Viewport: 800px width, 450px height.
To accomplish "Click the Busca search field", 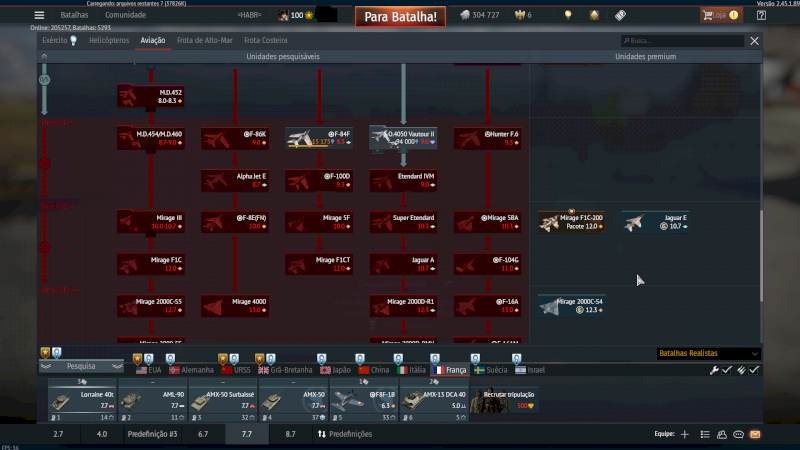I will click(x=682, y=40).
